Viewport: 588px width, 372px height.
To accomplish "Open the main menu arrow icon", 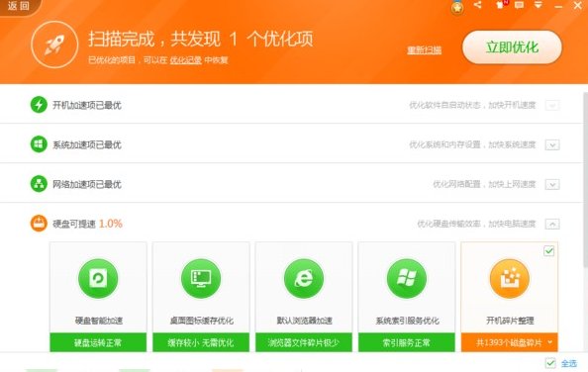I will click(539, 5).
